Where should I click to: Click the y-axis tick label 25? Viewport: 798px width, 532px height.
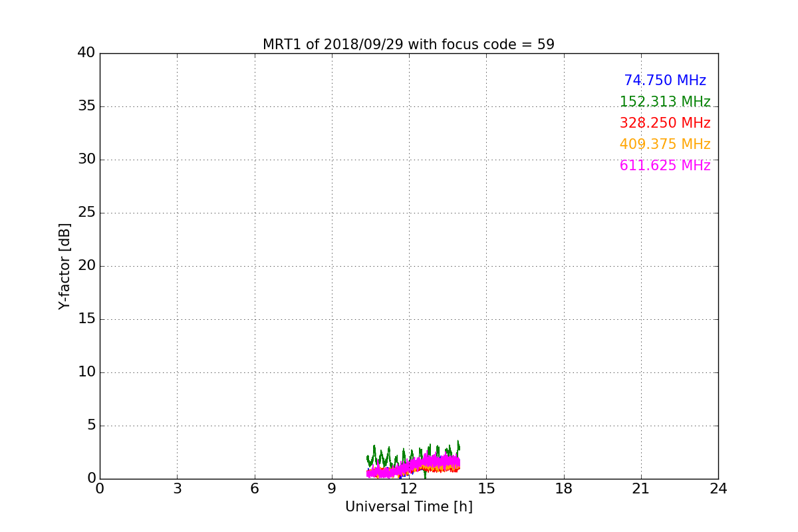coord(86,213)
